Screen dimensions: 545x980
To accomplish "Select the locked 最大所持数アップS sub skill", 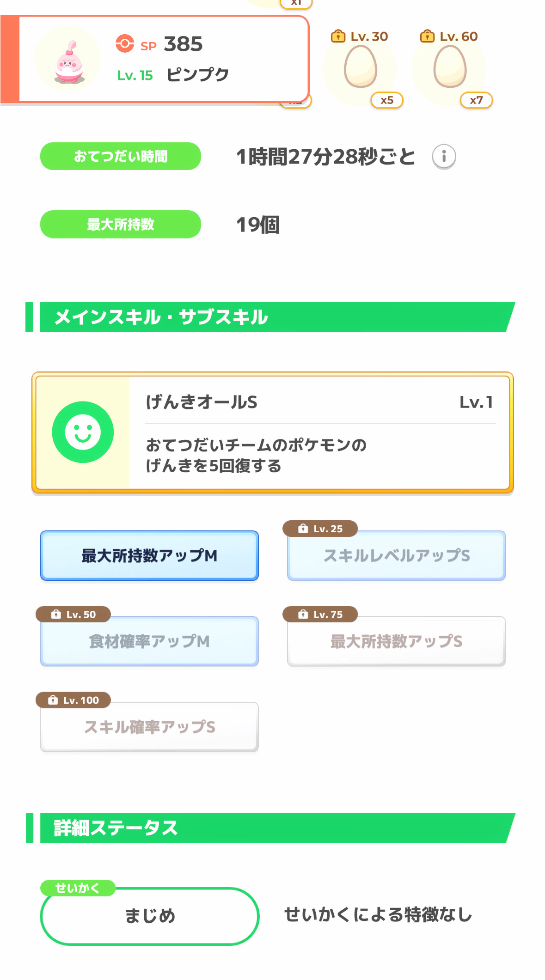I will (x=396, y=642).
